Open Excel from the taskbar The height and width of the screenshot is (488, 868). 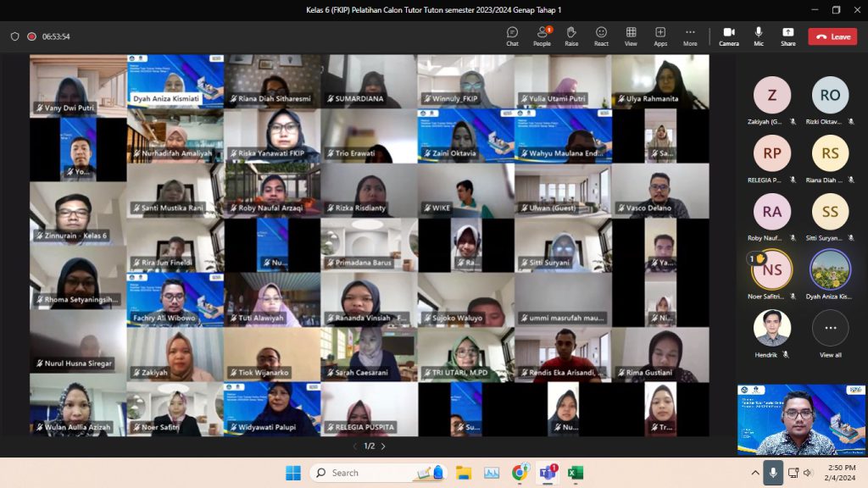576,473
